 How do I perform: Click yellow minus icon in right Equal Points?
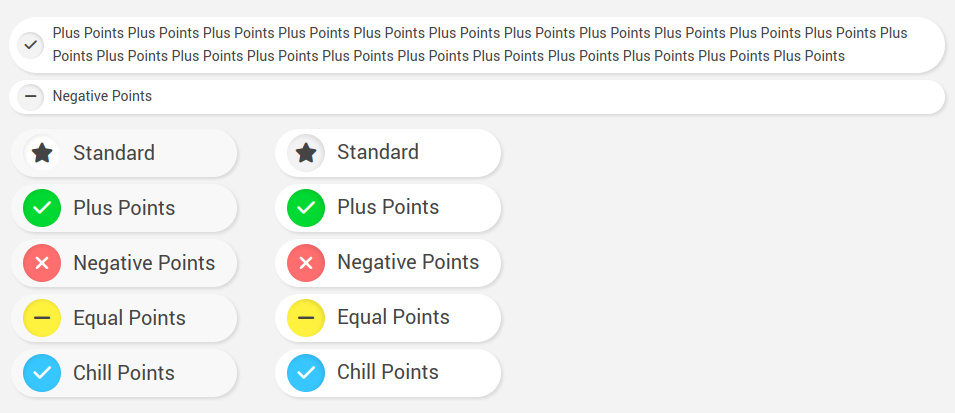(306, 318)
